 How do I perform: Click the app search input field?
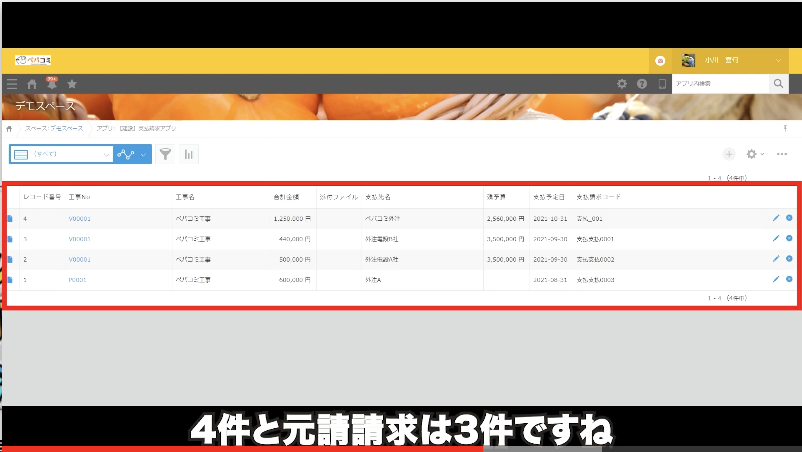(x=719, y=84)
